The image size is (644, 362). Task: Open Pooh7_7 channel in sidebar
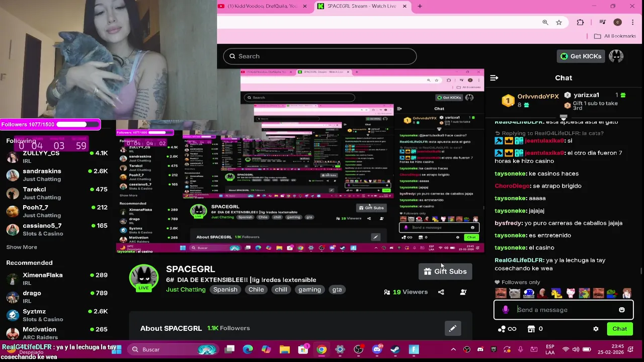(58, 211)
